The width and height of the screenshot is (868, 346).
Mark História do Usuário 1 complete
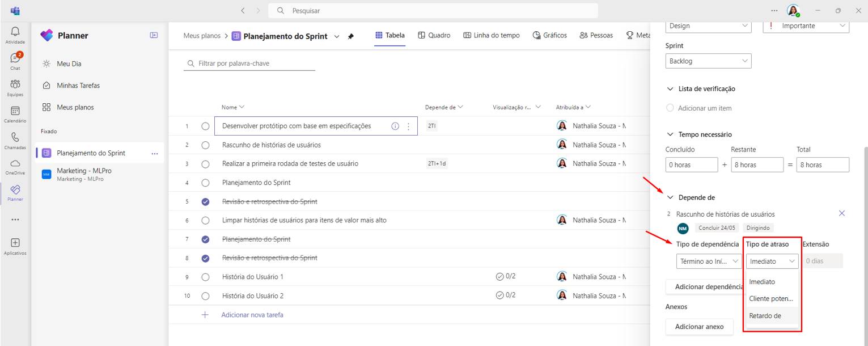(205, 277)
